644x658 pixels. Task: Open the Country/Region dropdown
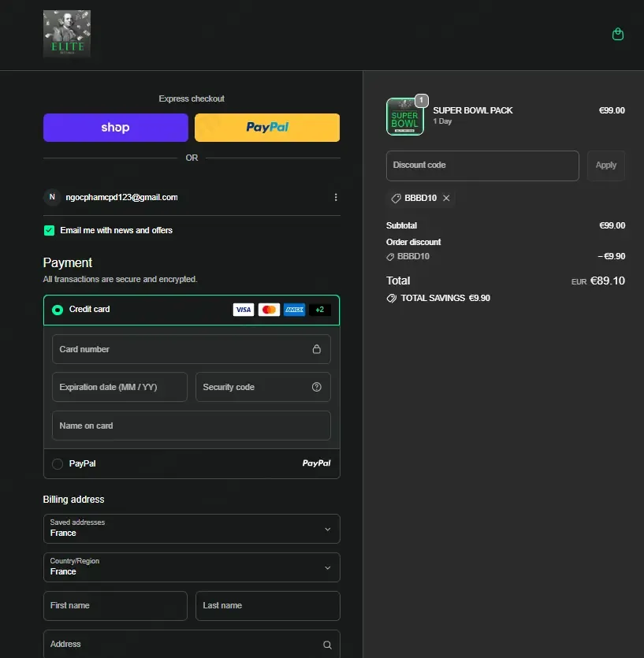click(192, 567)
